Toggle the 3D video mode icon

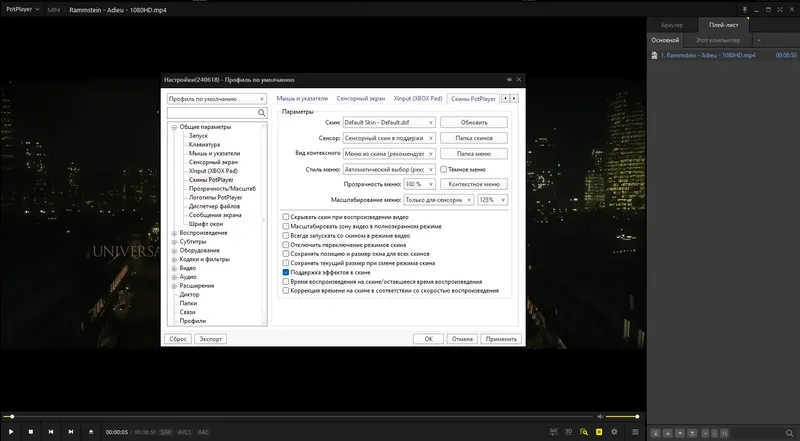[568, 432]
